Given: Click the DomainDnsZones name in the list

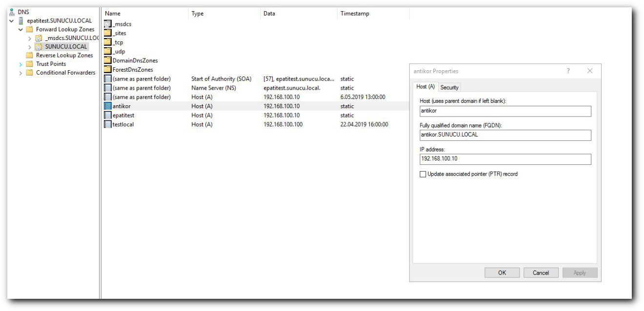Looking at the screenshot, I should point(135,60).
